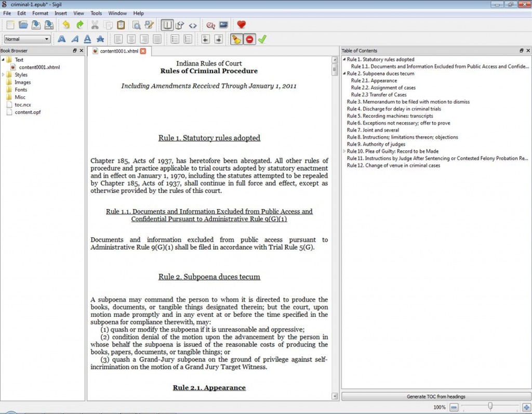
Task: Justify the text
Action: tap(157, 39)
